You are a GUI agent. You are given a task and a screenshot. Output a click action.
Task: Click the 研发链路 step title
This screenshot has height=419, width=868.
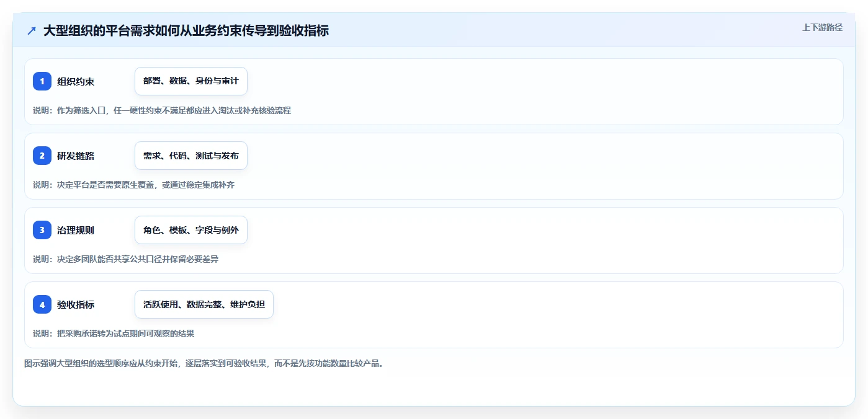76,156
